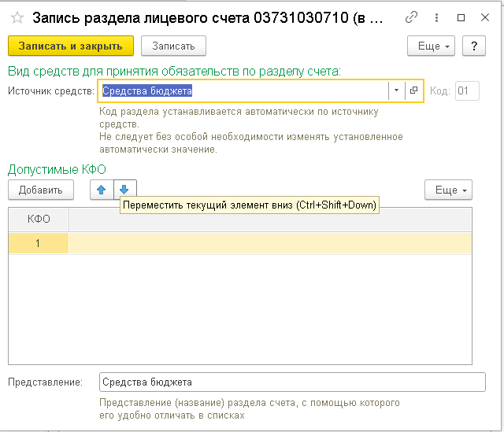Click Добавить to add a КФО
This screenshot has height=432, width=504.
(41, 190)
